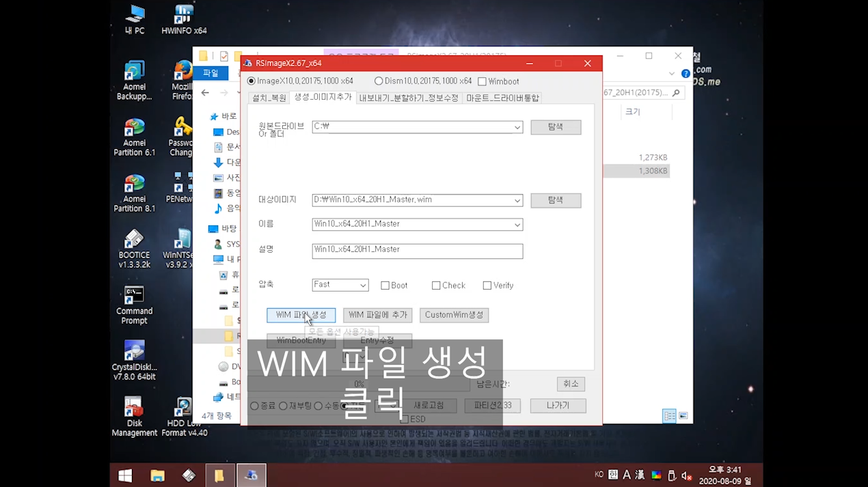This screenshot has width=868, height=487.
Task: Open the Password Changer key icon
Action: pyautogui.click(x=180, y=137)
